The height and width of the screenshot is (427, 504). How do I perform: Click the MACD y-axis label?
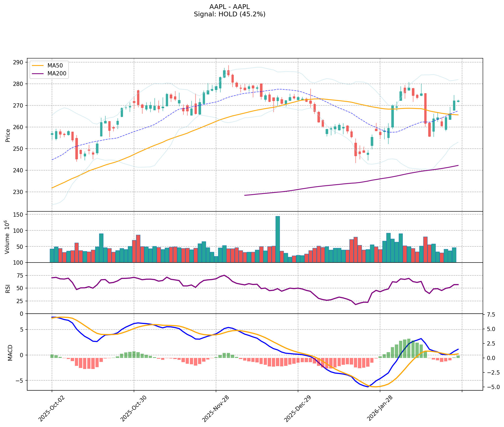[10, 352]
